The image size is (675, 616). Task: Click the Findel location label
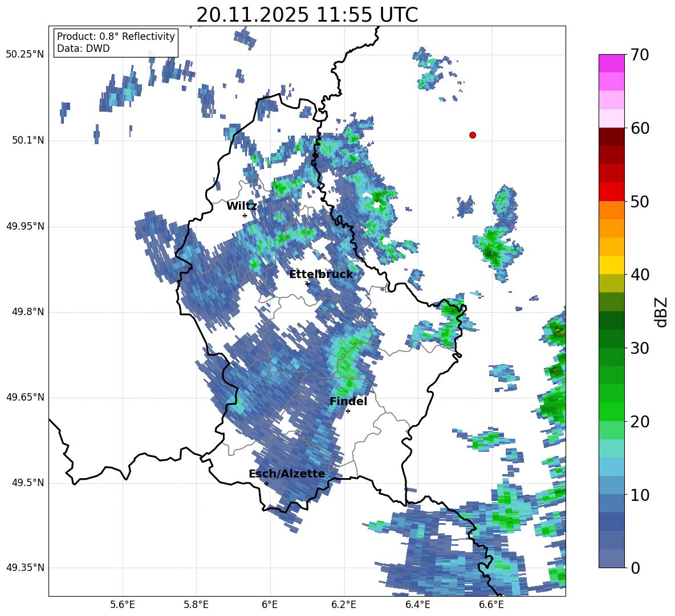(x=348, y=401)
